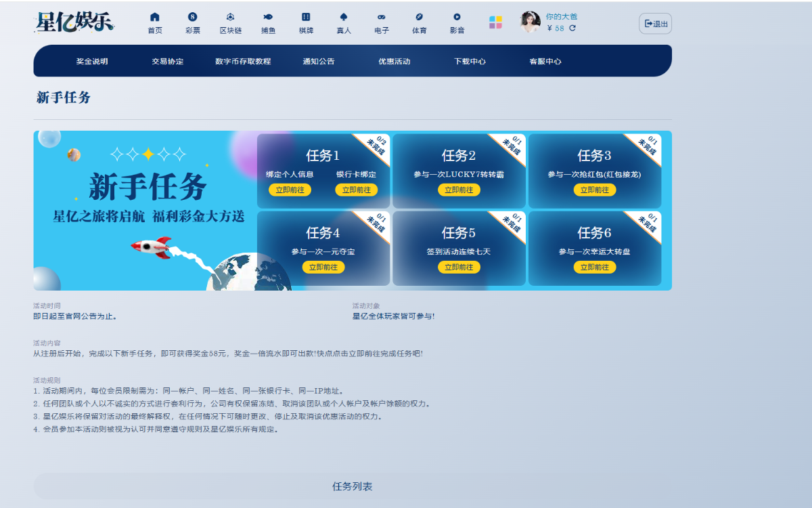
Task: Click the 星亿娱乐 logo
Action: 75,22
